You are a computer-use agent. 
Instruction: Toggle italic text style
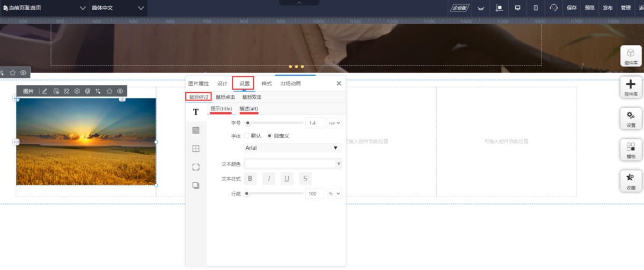pos(268,179)
